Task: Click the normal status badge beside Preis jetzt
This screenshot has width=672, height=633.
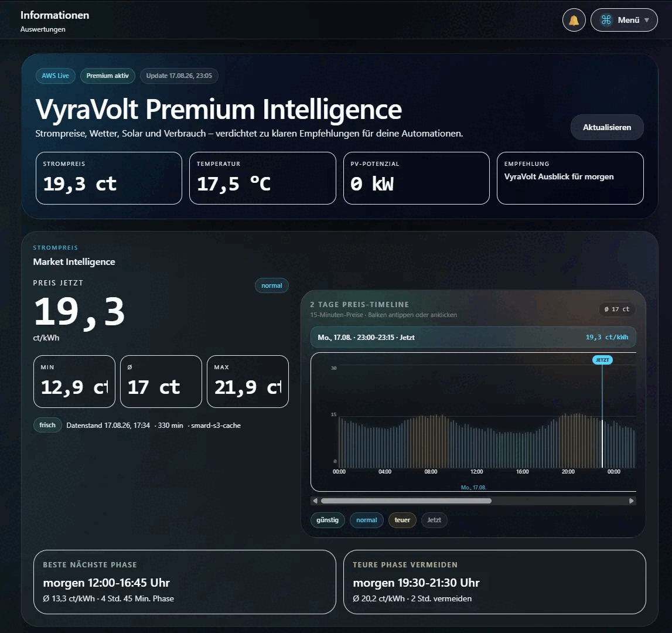Action: [x=272, y=285]
